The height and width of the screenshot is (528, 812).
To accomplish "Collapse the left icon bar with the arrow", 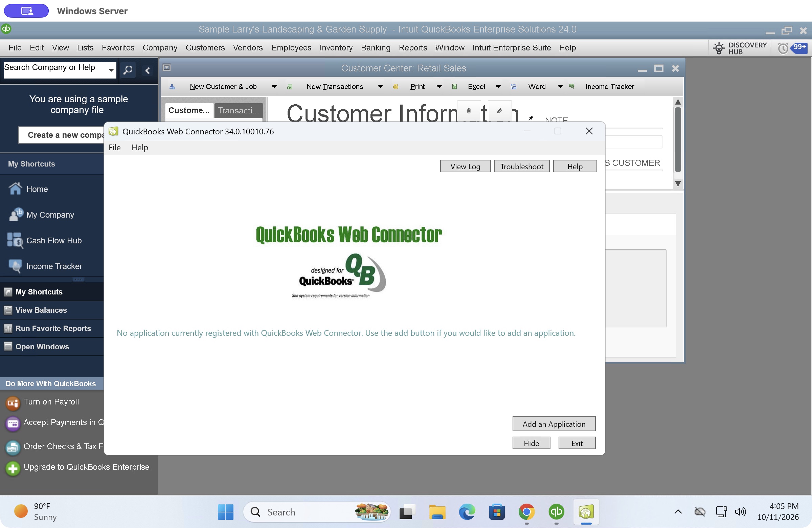I will tap(148, 71).
